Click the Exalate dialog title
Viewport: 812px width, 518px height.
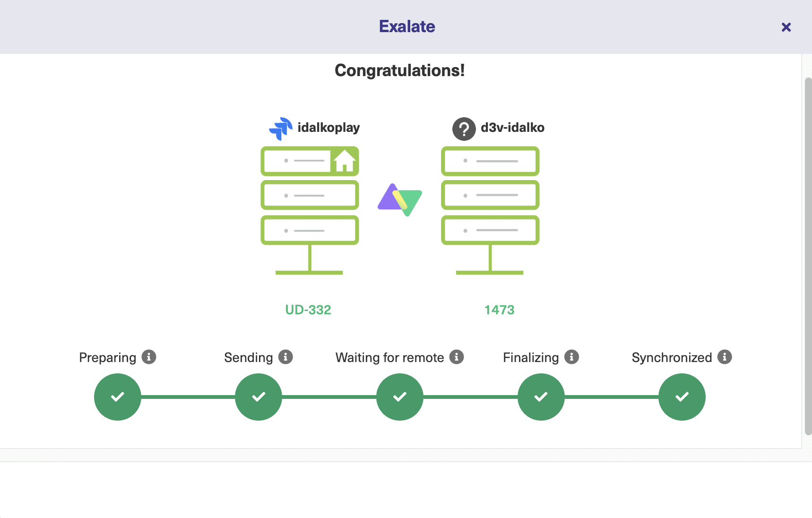point(406,26)
